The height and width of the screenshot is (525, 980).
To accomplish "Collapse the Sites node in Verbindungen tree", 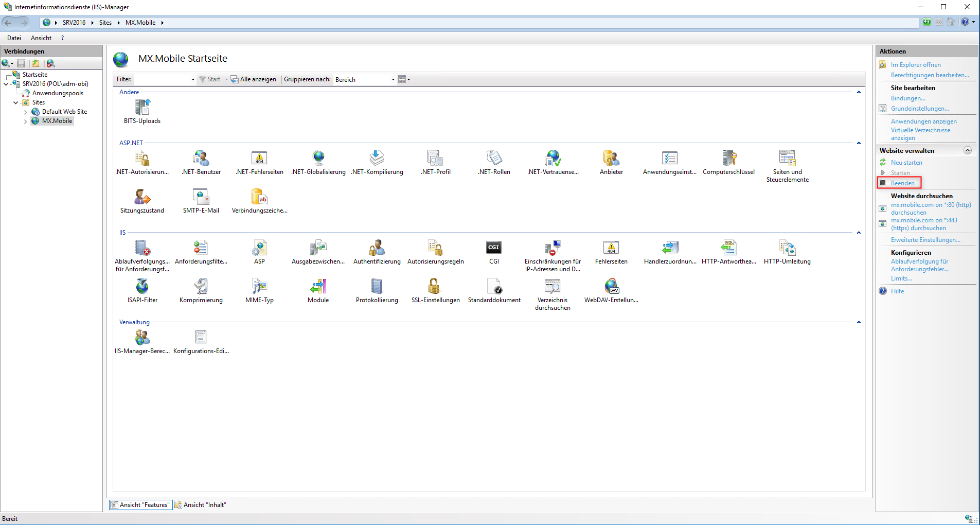I will point(16,103).
